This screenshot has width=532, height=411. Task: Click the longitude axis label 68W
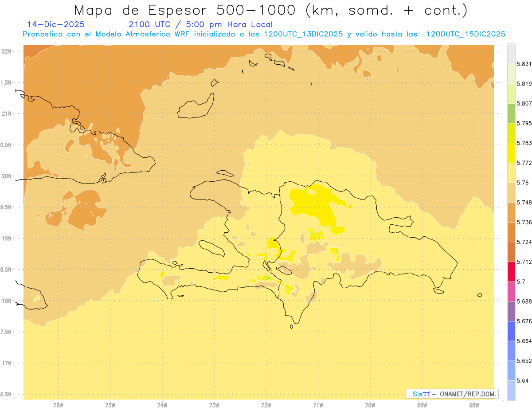(474, 405)
